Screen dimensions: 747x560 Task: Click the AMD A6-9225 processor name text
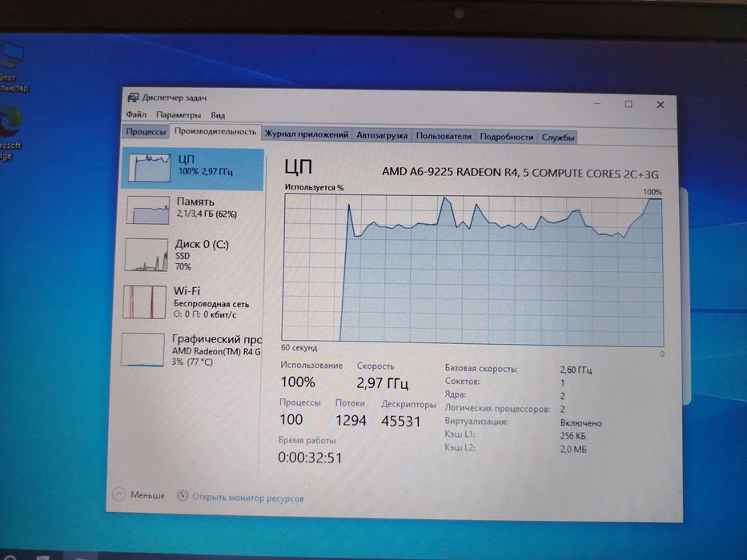tap(520, 172)
